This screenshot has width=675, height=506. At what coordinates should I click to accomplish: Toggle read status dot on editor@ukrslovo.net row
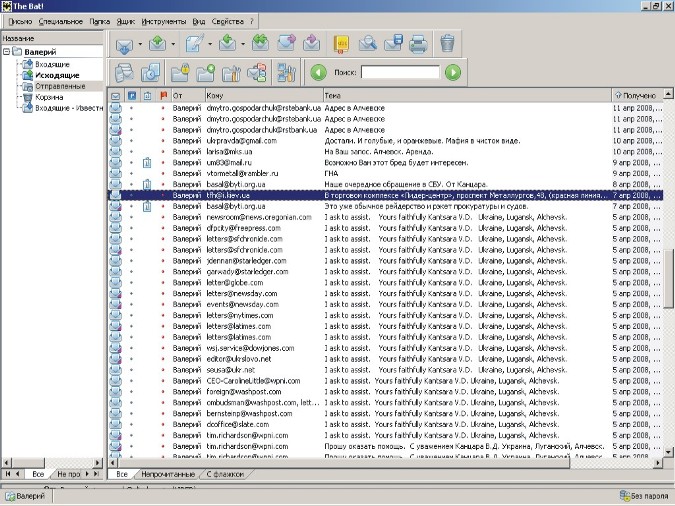point(131,359)
